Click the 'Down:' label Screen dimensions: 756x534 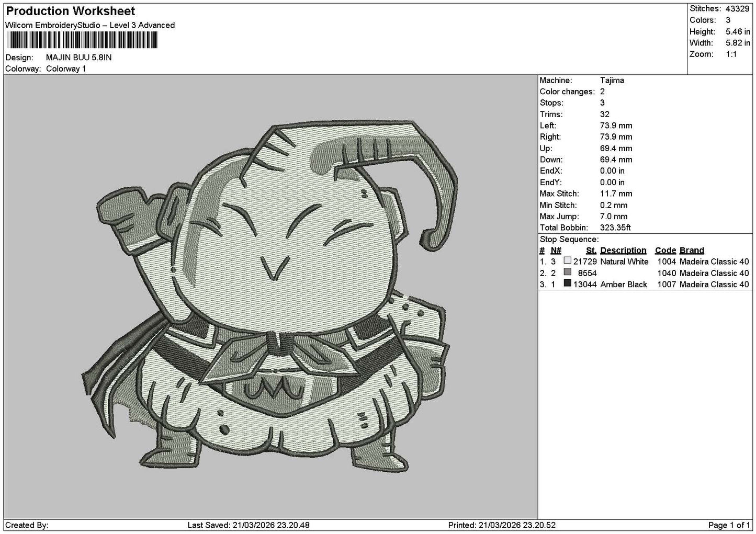[x=551, y=160]
